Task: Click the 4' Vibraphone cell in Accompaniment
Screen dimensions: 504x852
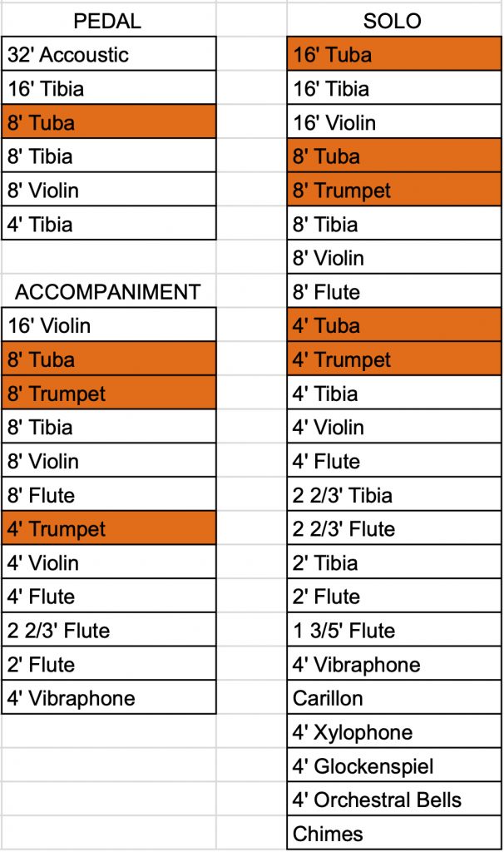Action: click(108, 698)
